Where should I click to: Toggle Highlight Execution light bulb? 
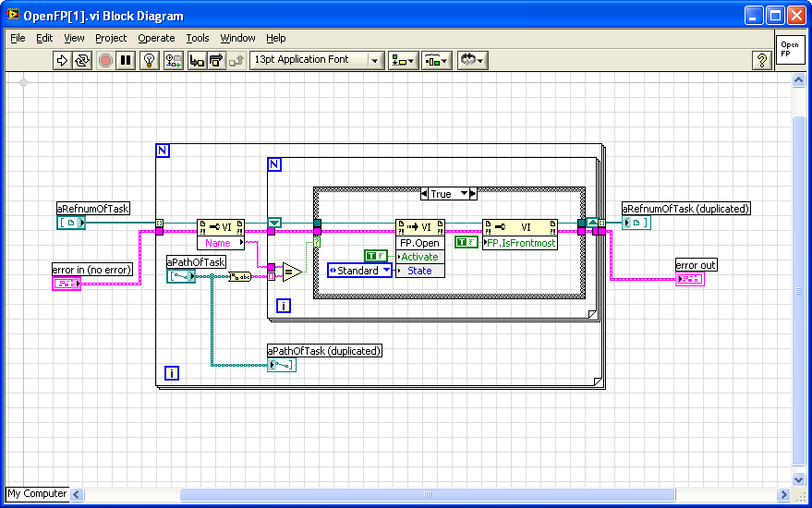[x=151, y=60]
